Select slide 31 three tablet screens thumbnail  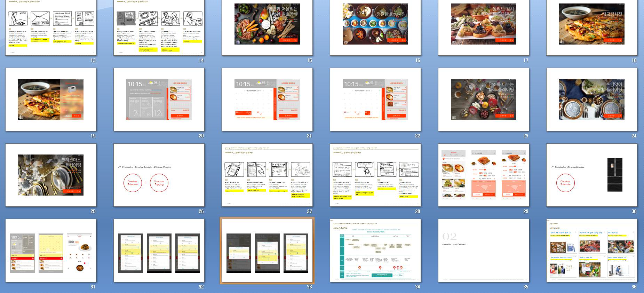pos(51,251)
